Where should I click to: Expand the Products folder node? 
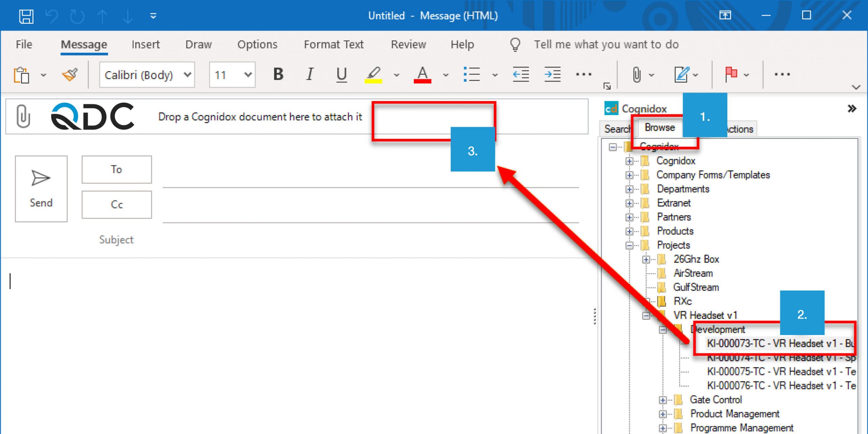[630, 231]
